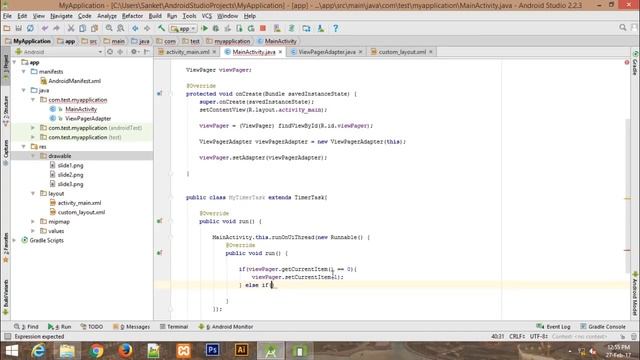Navigate back with the left arrow
Image resolution: width=640 pixels, height=360 pixels.
pyautogui.click(x=135, y=28)
